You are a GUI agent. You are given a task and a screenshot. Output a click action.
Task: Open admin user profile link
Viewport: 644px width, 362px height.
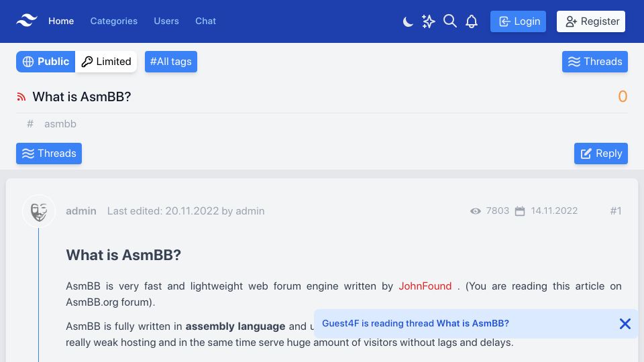tap(81, 211)
